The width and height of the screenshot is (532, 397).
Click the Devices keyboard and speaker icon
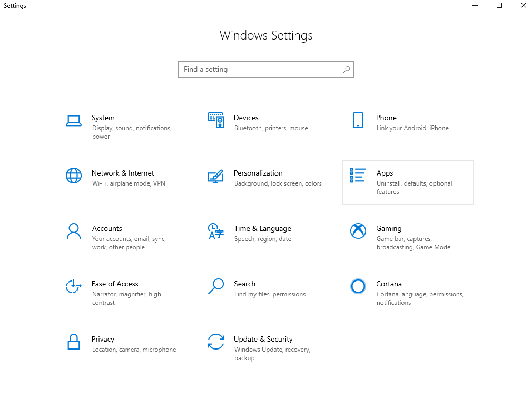coord(216,120)
